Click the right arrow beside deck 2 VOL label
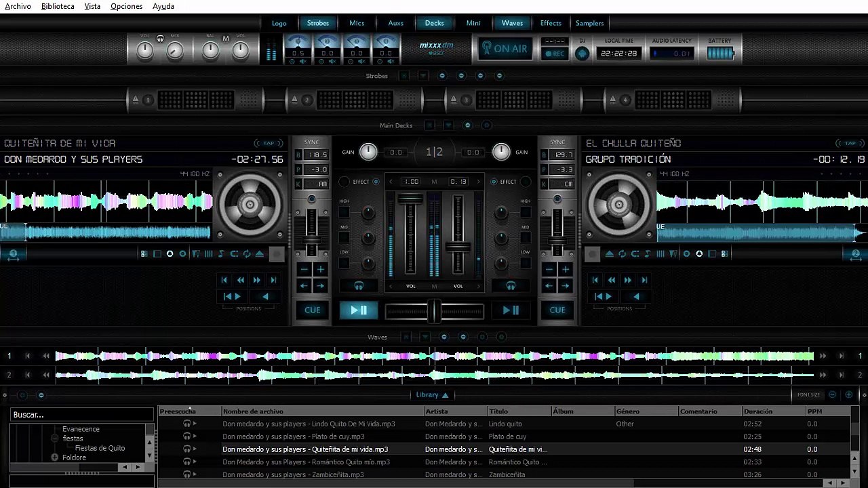 point(477,286)
